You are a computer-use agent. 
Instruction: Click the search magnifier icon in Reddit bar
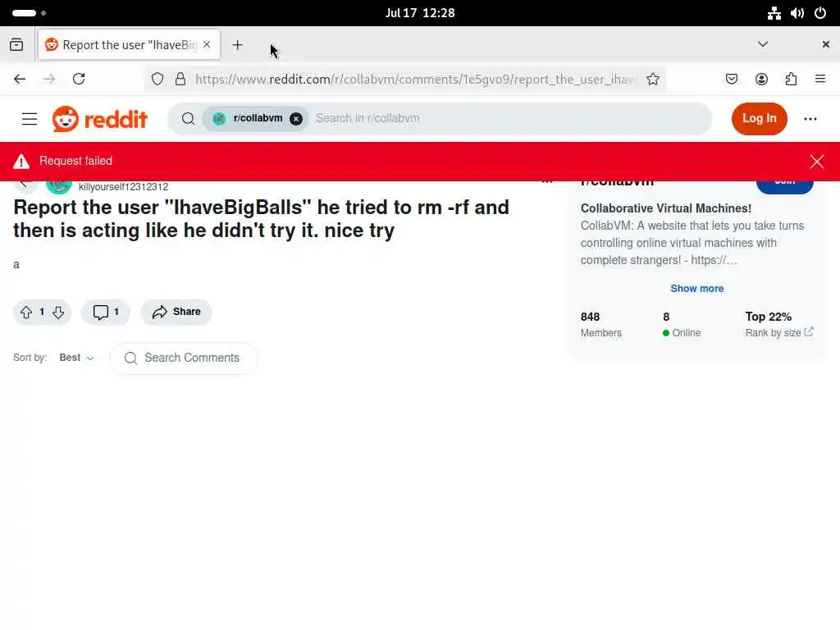click(188, 118)
